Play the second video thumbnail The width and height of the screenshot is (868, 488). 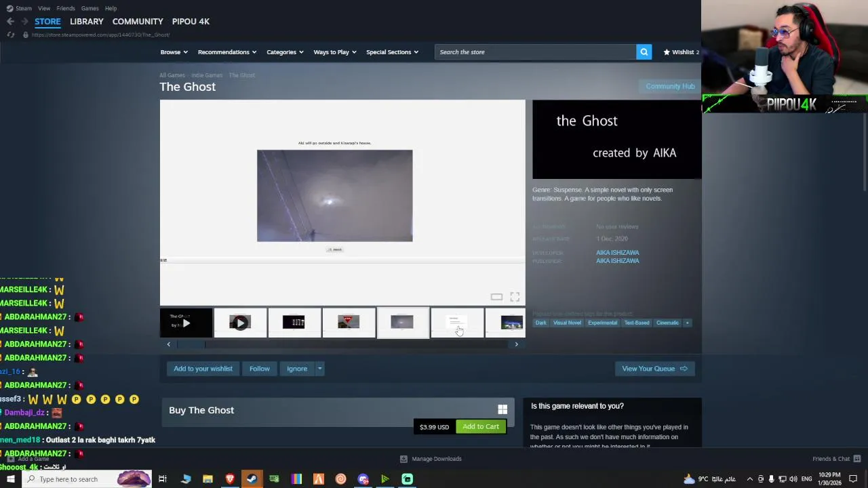click(240, 323)
